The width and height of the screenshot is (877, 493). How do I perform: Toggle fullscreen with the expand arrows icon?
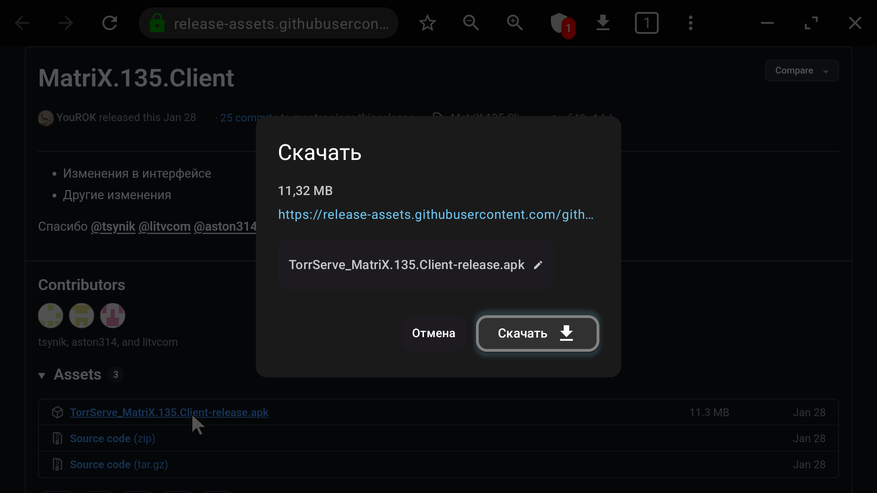click(811, 23)
